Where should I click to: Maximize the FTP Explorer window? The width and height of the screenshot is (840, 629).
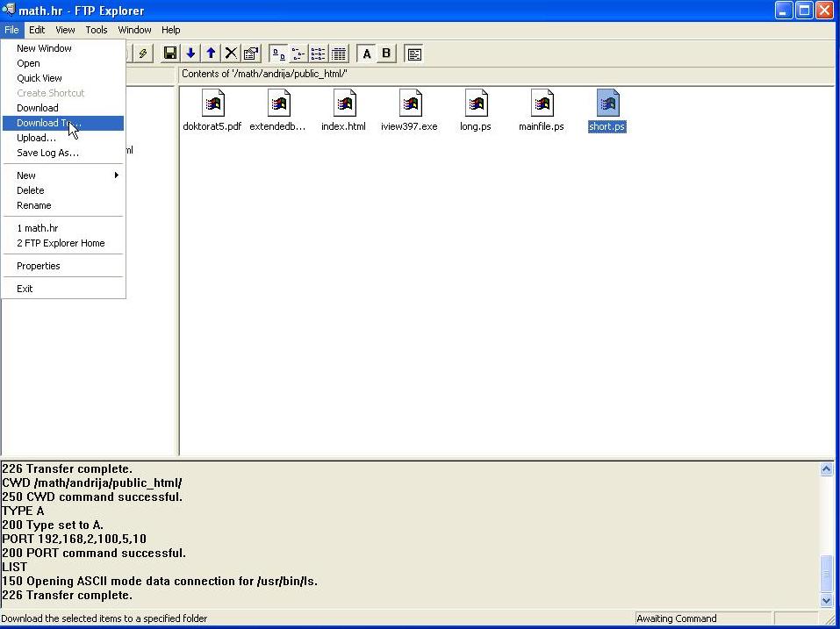804,11
